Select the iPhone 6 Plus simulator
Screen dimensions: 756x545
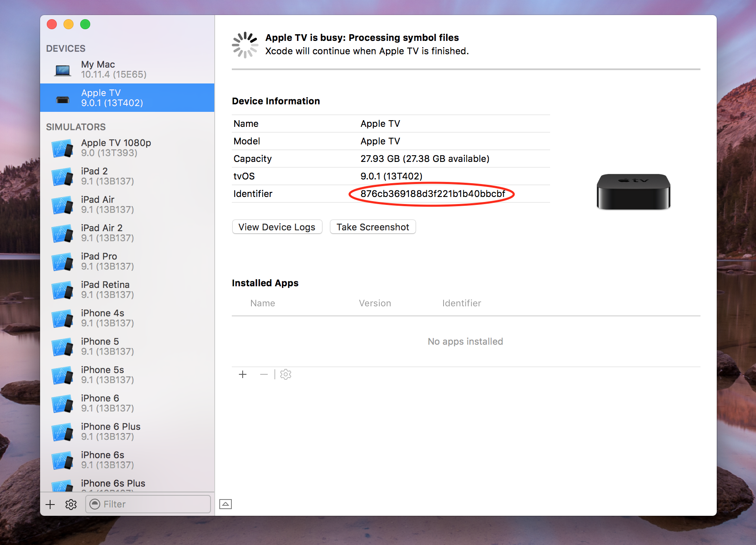click(127, 432)
